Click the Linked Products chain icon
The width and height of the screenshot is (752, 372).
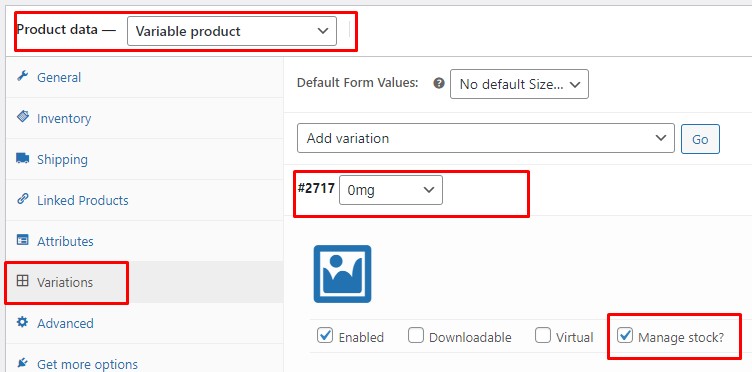pyautogui.click(x=23, y=199)
